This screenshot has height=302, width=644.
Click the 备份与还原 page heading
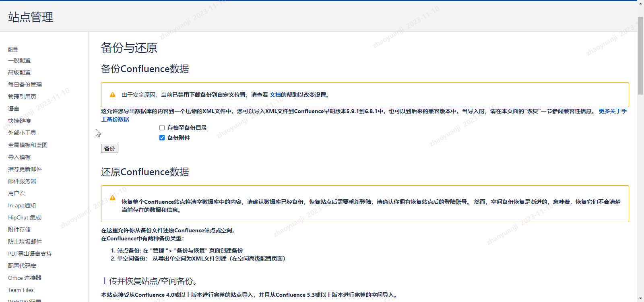coord(129,48)
